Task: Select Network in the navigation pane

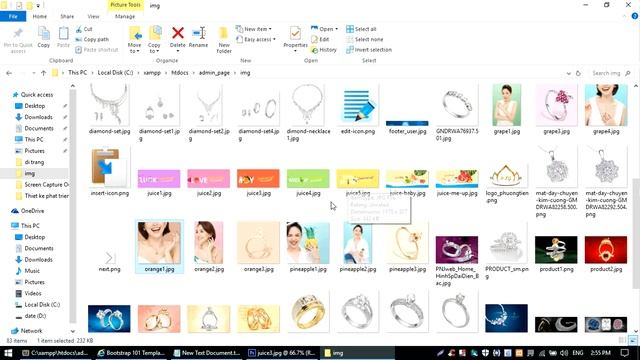Action: pyautogui.click(x=31, y=331)
